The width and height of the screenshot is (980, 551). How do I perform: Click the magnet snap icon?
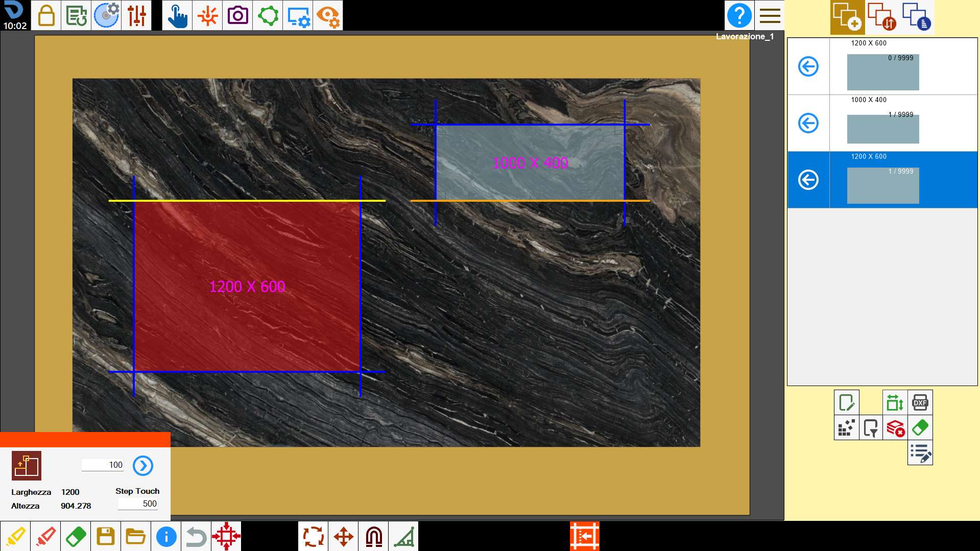click(374, 536)
